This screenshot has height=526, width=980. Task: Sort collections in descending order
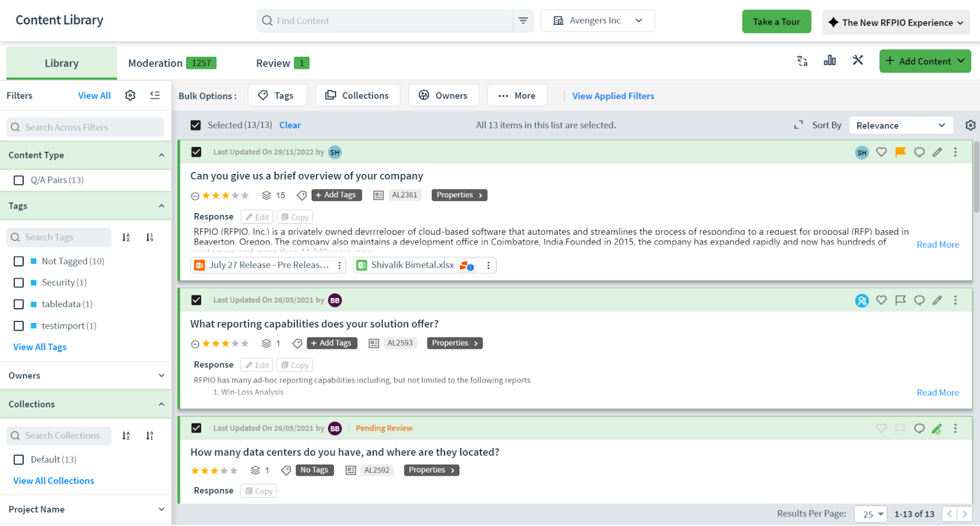(x=149, y=436)
